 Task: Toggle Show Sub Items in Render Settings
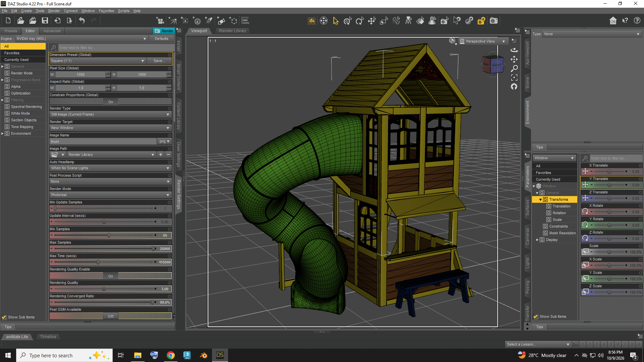click(4, 317)
